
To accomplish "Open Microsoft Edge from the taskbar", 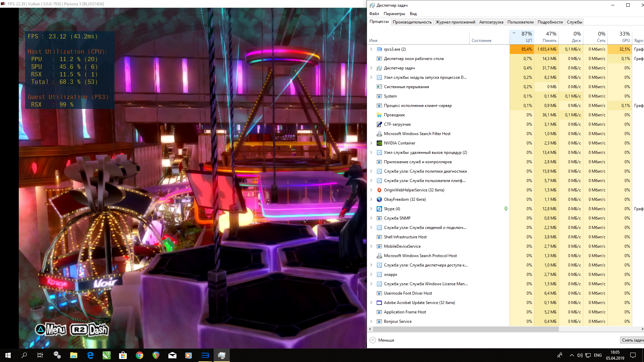I will 90,355.
